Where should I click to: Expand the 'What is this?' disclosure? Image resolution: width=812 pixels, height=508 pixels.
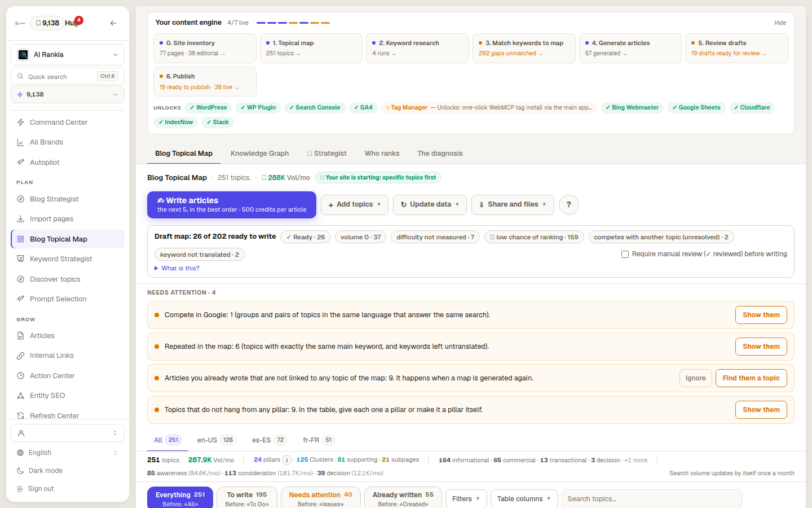point(177,269)
